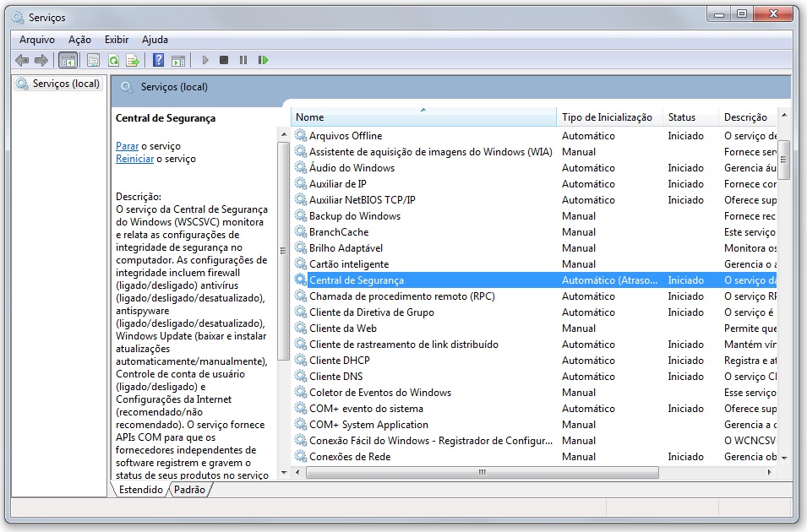Screen dimensions: 807x532
Task: Open the Exibir menu
Action: [117, 40]
